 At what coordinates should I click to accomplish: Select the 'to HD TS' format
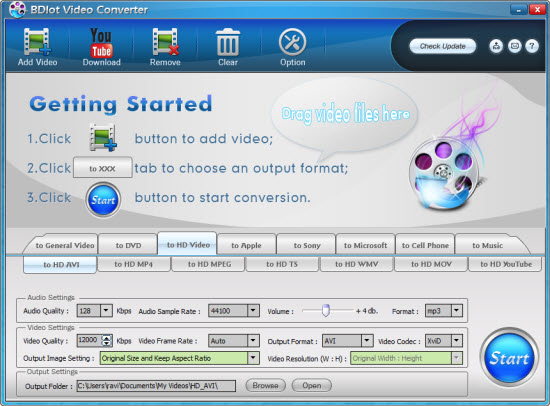pos(282,264)
